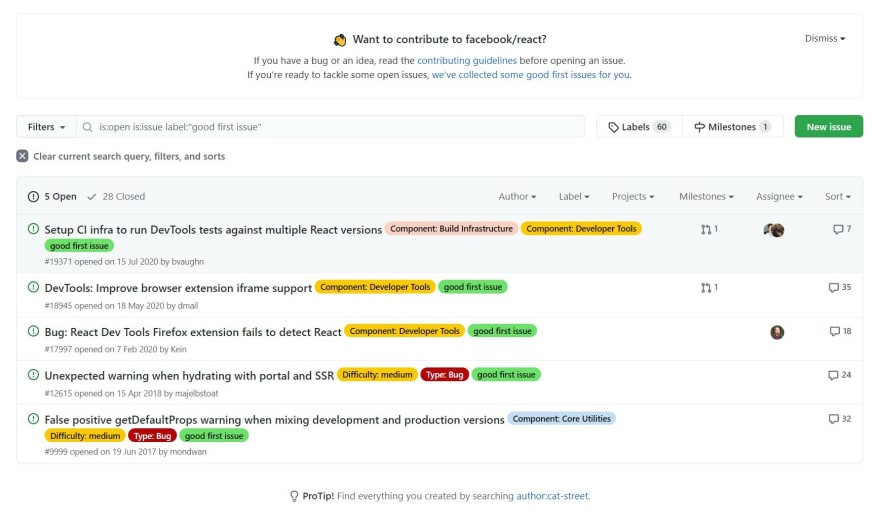Click Component: Developer Tools label on iframe issue
The height and width of the screenshot is (516, 880).
375,287
